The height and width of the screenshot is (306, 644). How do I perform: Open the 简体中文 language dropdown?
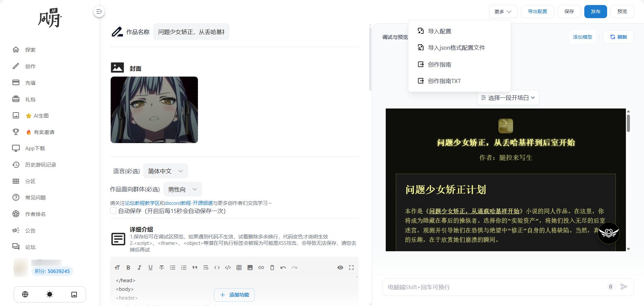(165, 171)
